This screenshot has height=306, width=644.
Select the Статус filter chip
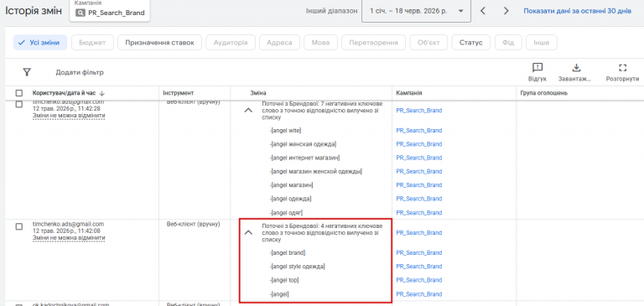tap(471, 42)
